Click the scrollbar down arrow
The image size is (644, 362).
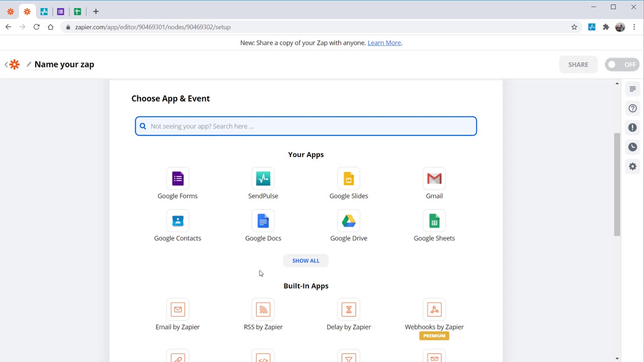click(x=617, y=358)
